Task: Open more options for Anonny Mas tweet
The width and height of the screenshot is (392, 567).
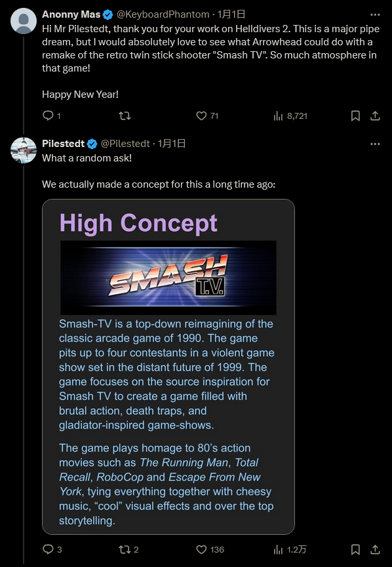Action: [x=375, y=14]
